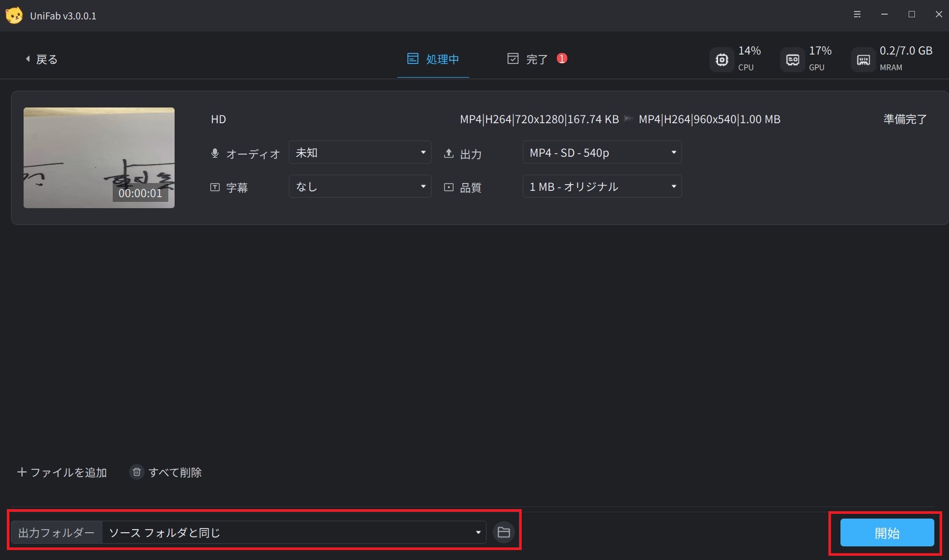949x560 pixels.
Task: Click the subtitle icon beside 字幕
Action: (x=215, y=187)
